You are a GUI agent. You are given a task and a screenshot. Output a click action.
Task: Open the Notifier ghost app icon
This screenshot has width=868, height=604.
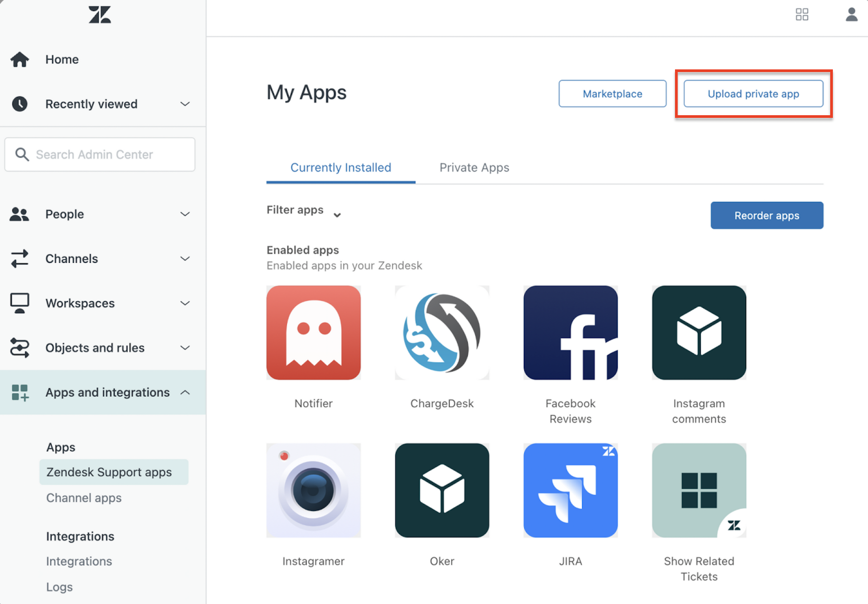point(313,332)
